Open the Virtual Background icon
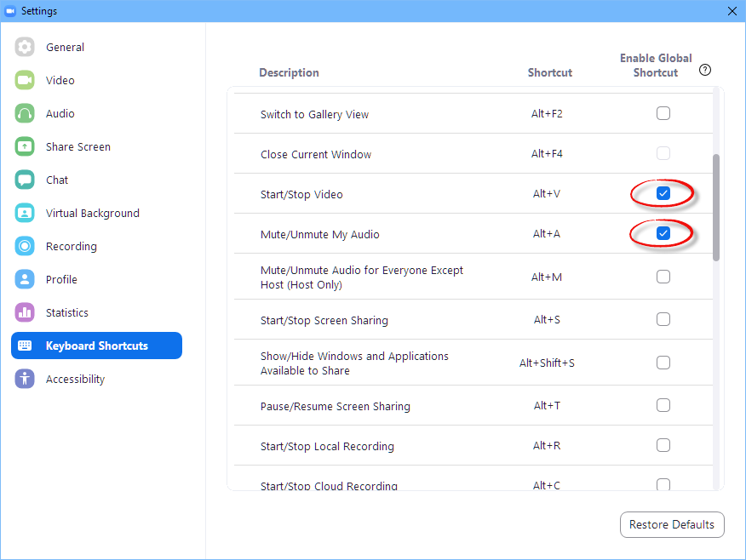Image resolution: width=746 pixels, height=560 pixels. [25, 214]
